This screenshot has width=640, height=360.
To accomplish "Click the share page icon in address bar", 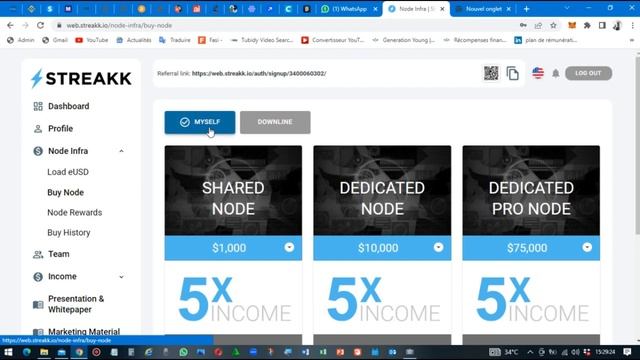I will pos(538,25).
